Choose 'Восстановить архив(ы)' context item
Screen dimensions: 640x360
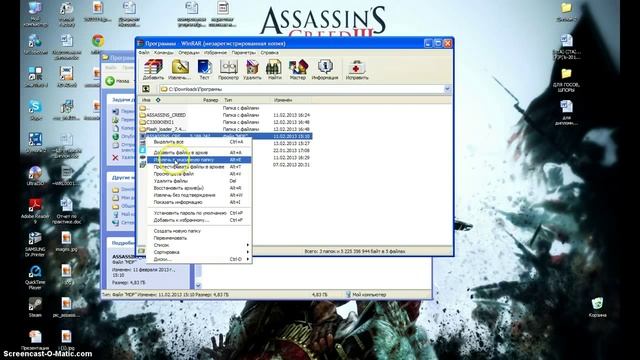click(x=199, y=188)
